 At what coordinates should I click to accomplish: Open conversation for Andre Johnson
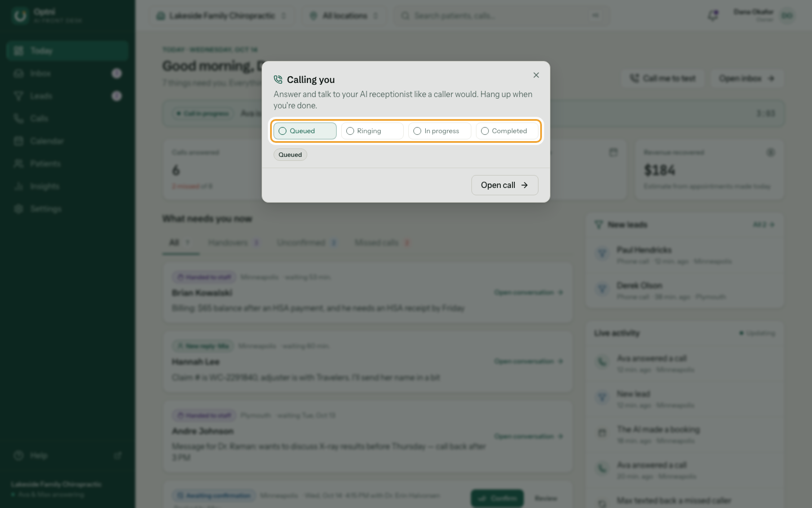click(529, 436)
